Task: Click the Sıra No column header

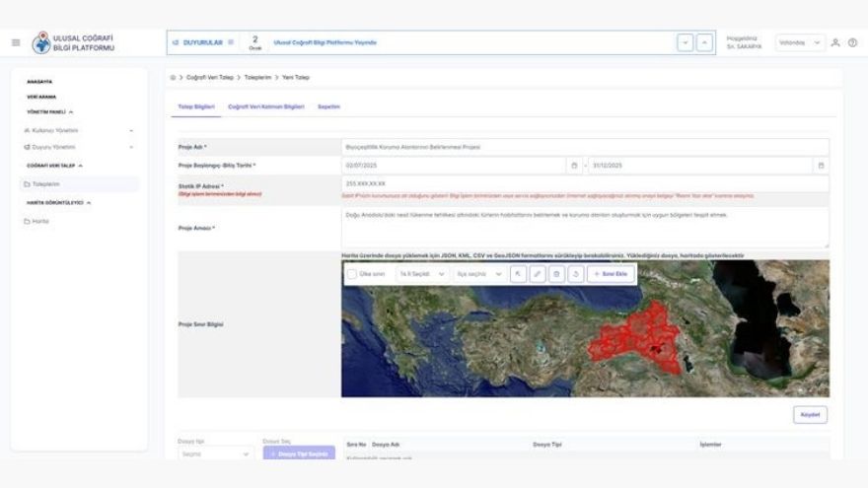Action: [x=356, y=445]
